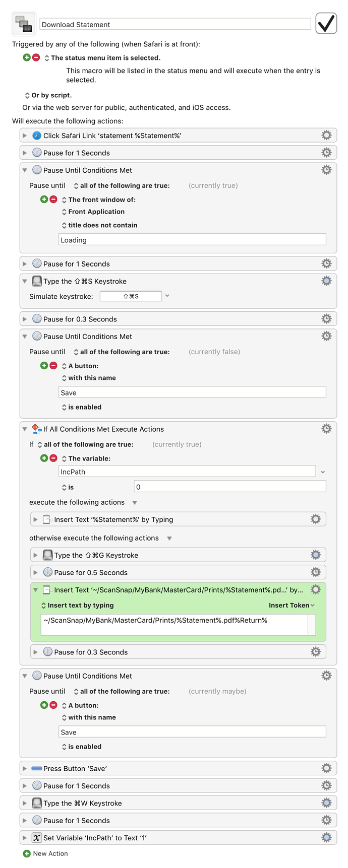
Task: Open gear menu for Click Safari Link action
Action: point(326,135)
